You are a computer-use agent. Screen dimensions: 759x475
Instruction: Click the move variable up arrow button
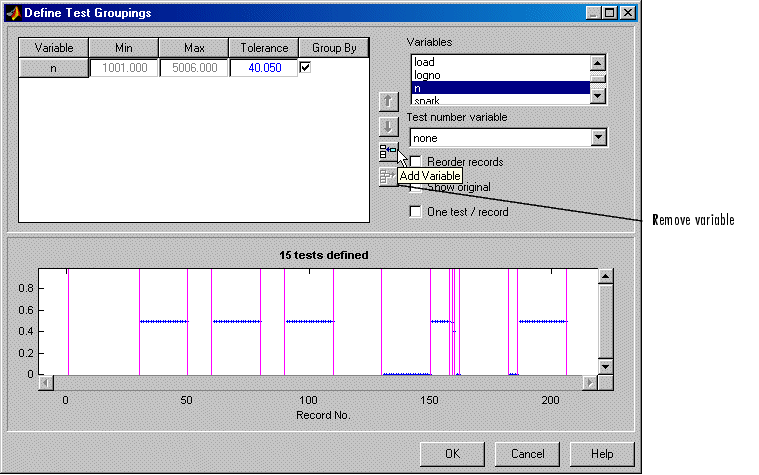388,102
